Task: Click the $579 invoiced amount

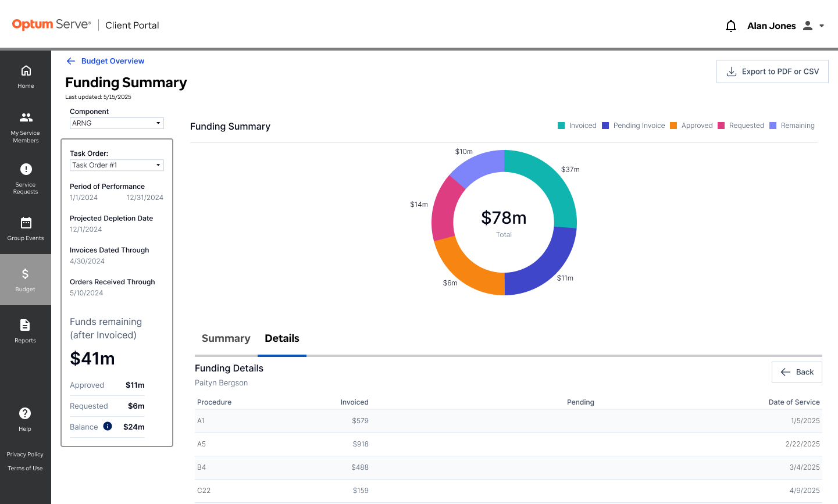Action: click(360, 421)
